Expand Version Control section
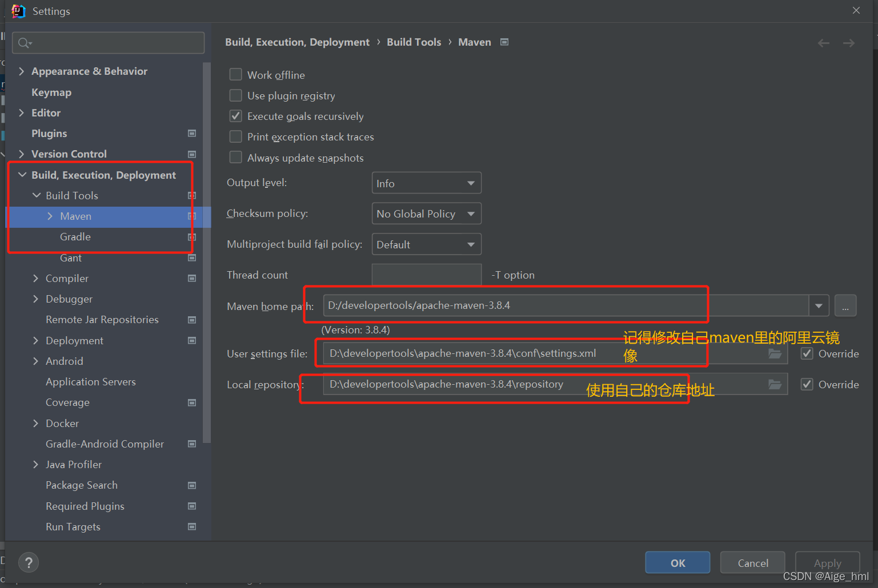This screenshot has height=588, width=878. coord(21,154)
